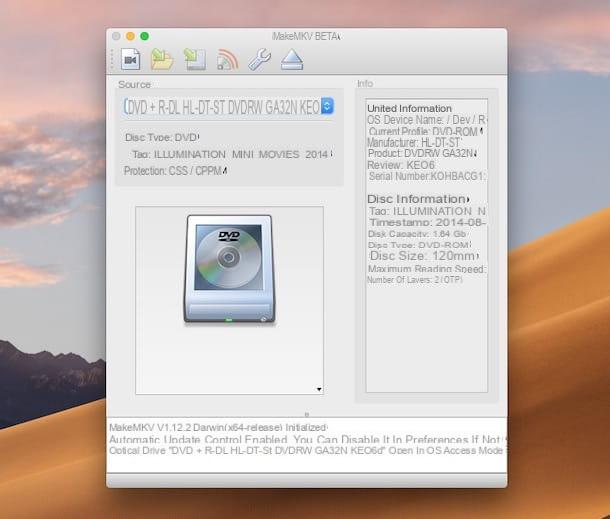Click 'Number Of Layers: 2 (OTP)' line
610x519 pixels.
pos(415,280)
